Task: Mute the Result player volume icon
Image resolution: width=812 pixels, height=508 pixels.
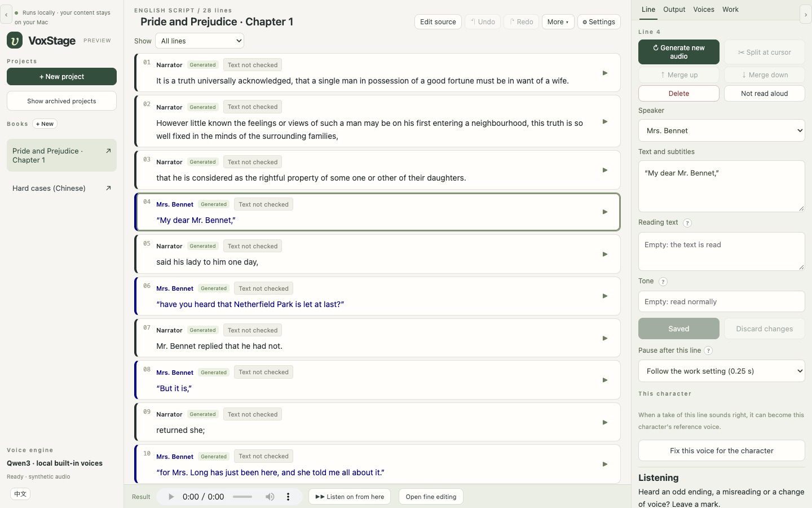Action: coord(270,497)
